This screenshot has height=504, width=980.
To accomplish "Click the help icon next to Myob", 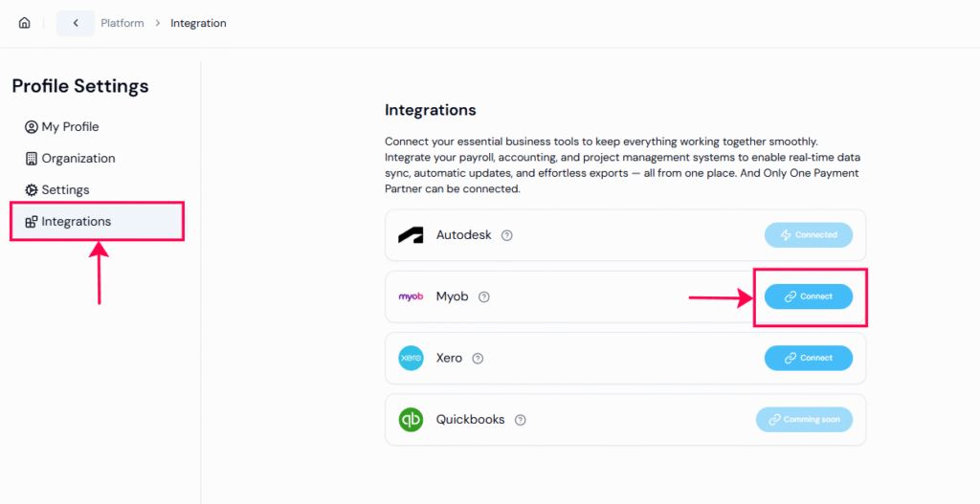I will tap(484, 296).
